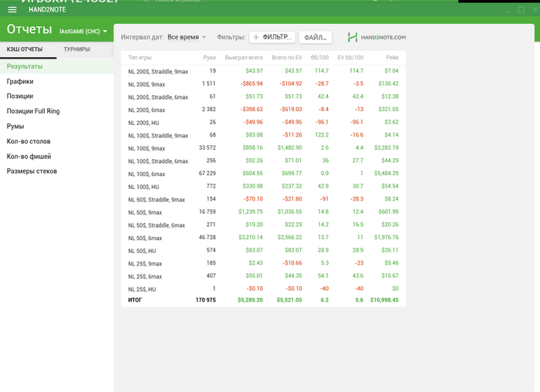Open the hamburger menu icon

12,9
